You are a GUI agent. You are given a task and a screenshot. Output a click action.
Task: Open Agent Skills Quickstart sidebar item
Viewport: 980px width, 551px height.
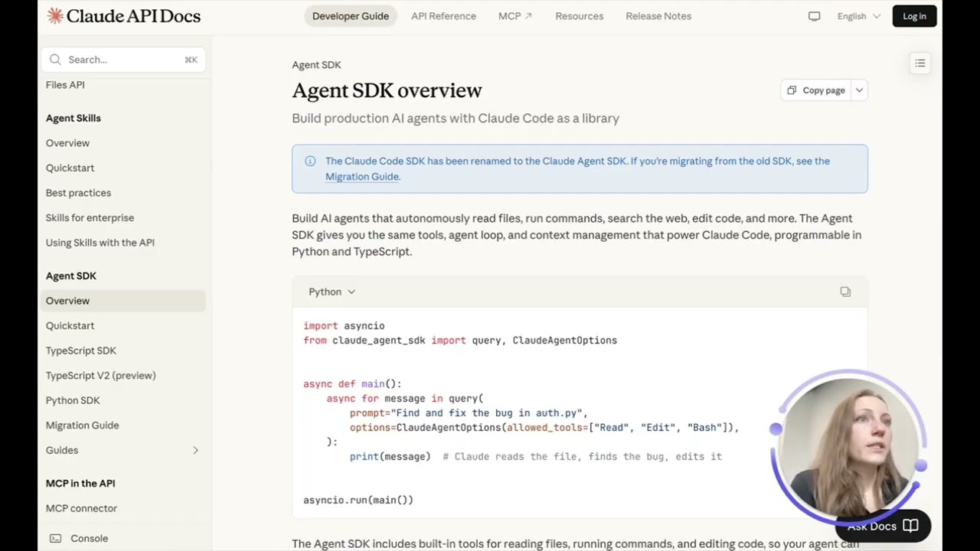pyautogui.click(x=70, y=168)
